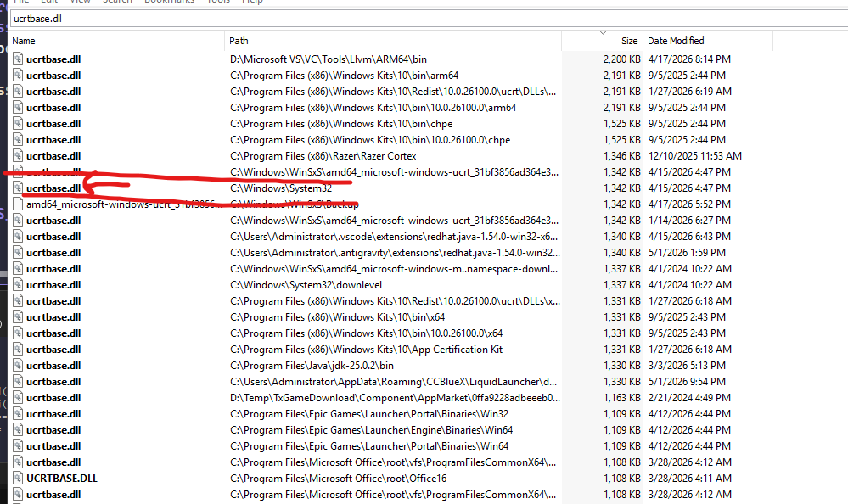Click the path C:\Windows\System32
Viewport: 848px width, 504px height.
point(281,188)
